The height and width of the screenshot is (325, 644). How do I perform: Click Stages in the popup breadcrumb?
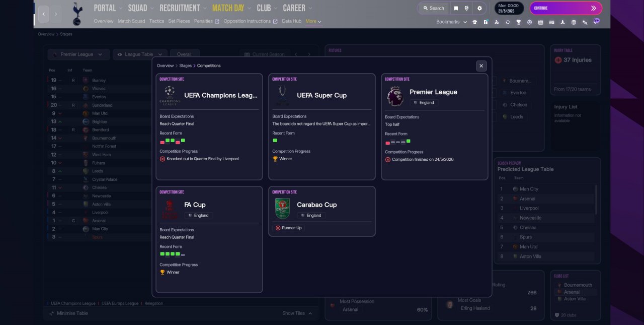coord(185,66)
